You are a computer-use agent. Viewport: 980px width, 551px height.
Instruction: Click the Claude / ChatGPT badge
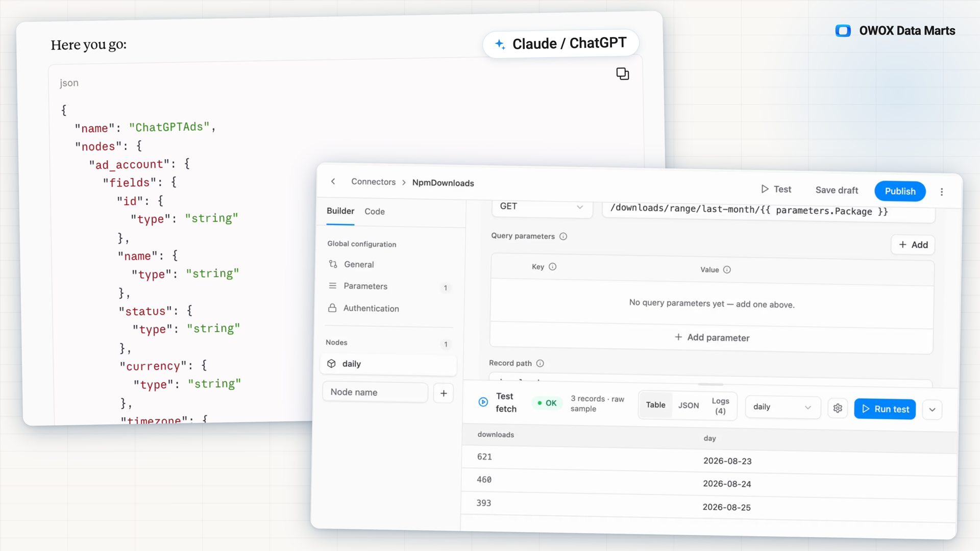coord(560,44)
